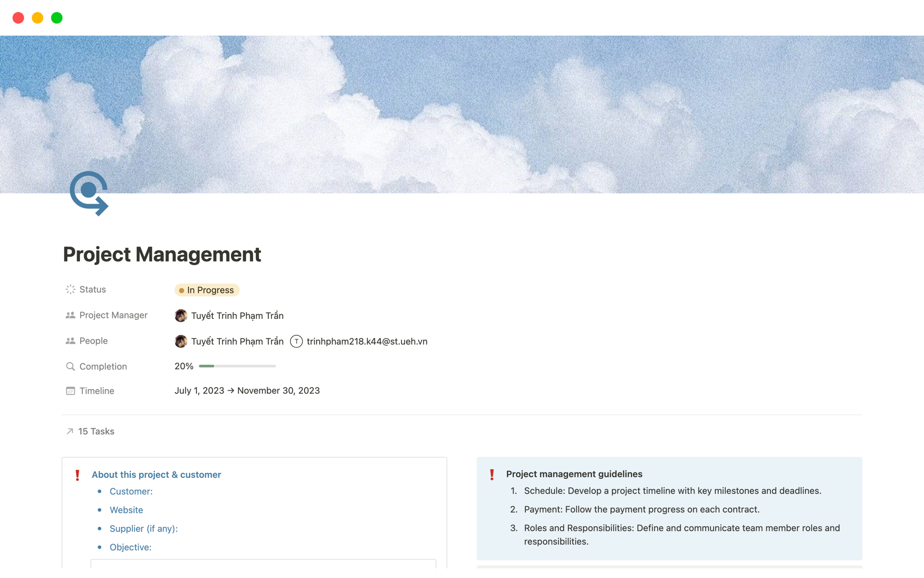Open the Supplier (if any) link
Viewport: 924px width, 578px height.
pyautogui.click(x=143, y=528)
